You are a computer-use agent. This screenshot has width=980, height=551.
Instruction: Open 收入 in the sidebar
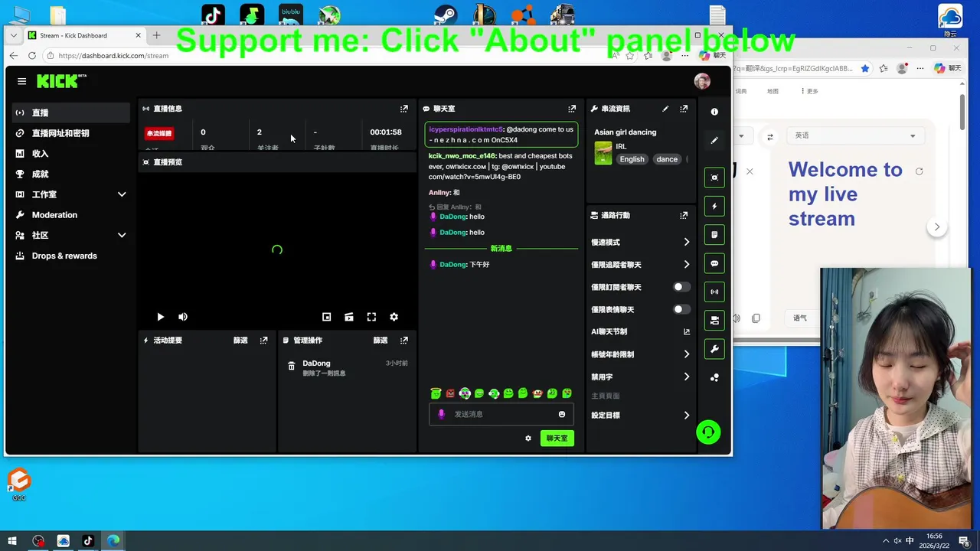pyautogui.click(x=71, y=154)
